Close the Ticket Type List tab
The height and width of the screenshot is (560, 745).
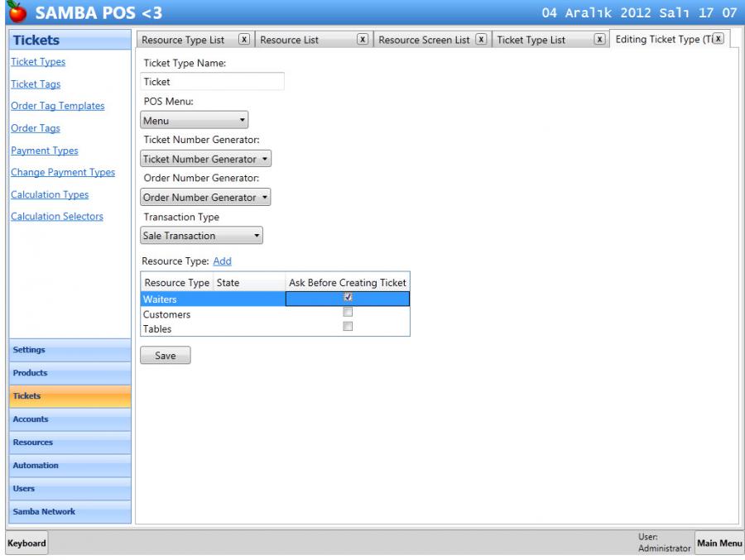click(x=600, y=40)
